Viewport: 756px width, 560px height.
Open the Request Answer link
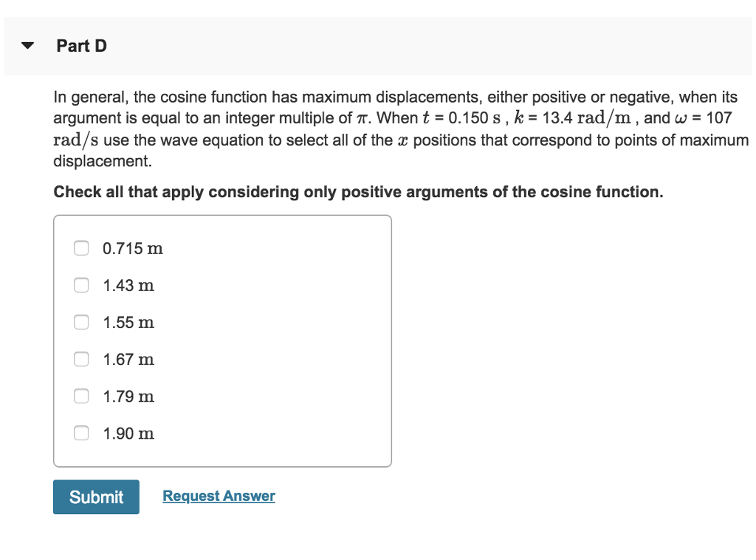coord(218,496)
